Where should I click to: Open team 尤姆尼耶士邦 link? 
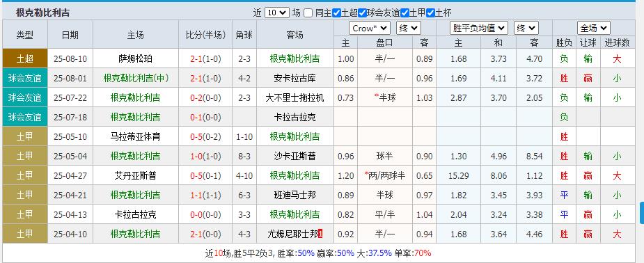pyautogui.click(x=292, y=234)
